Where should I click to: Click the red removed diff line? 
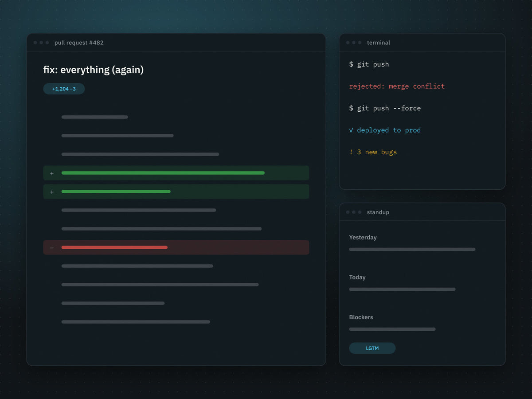tap(176, 247)
